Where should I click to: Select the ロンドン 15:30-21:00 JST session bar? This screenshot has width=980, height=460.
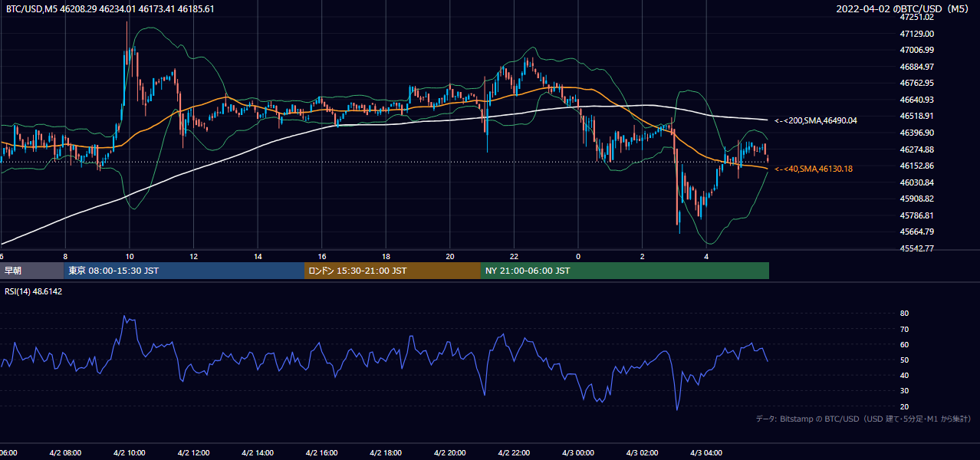(393, 271)
